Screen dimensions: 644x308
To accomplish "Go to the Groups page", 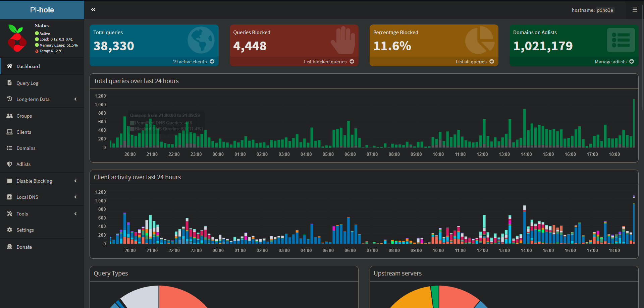I will coord(42,116).
